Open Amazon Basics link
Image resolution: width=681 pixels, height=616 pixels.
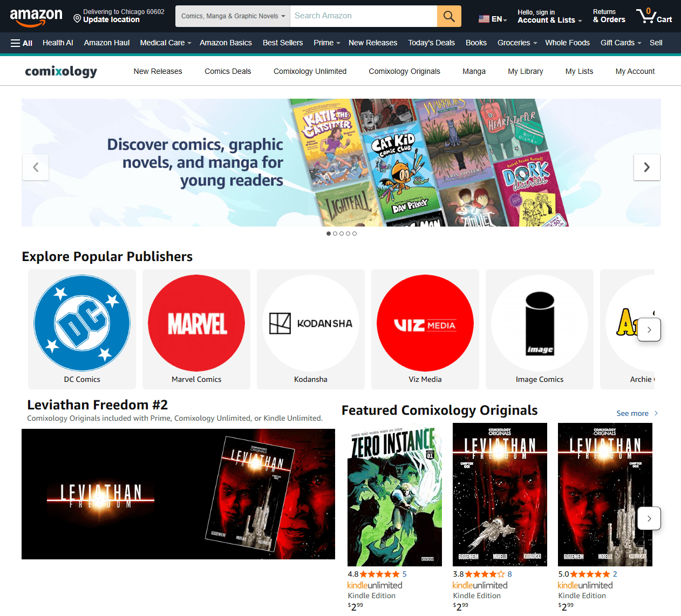tap(226, 43)
